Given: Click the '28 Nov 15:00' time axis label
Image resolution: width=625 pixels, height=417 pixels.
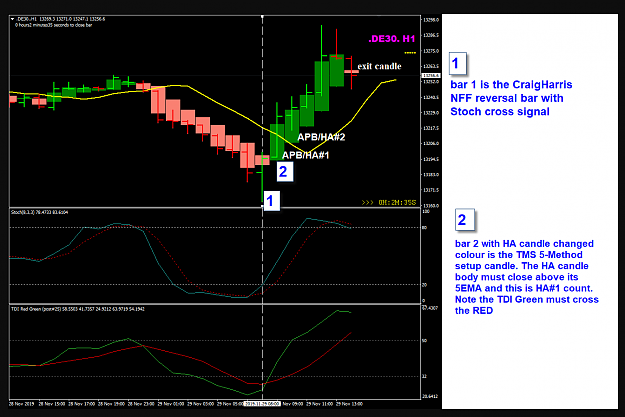Looking at the screenshot, I should pos(52,404).
